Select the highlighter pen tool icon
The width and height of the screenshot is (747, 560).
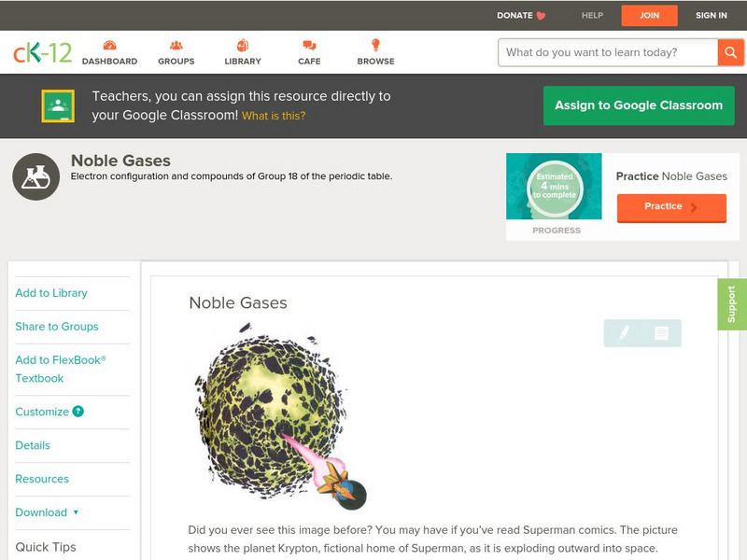624,333
